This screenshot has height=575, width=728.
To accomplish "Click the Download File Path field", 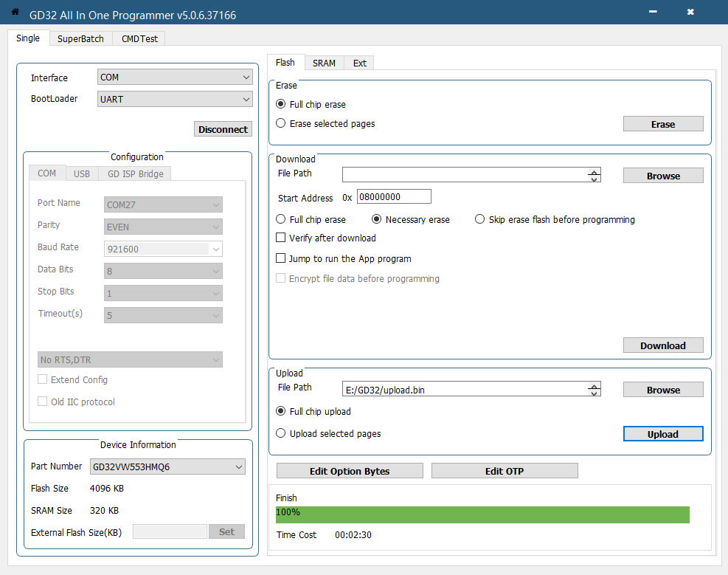I will point(465,175).
